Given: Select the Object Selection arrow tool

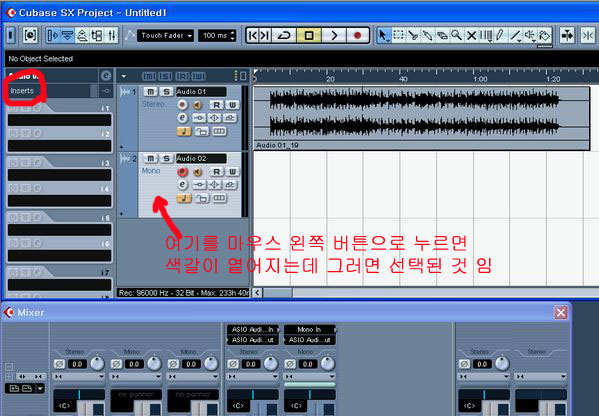Looking at the screenshot, I should coord(383,36).
